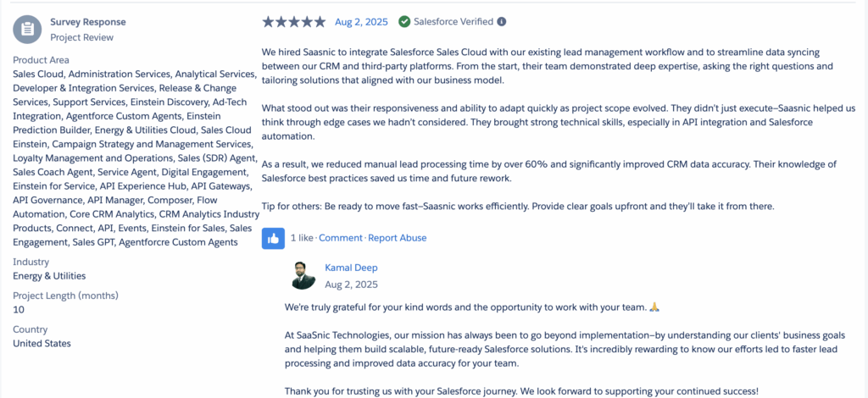This screenshot has height=398, width=868.
Task: Open the info icon beside Salesforce Verified
Action: pyautogui.click(x=502, y=21)
